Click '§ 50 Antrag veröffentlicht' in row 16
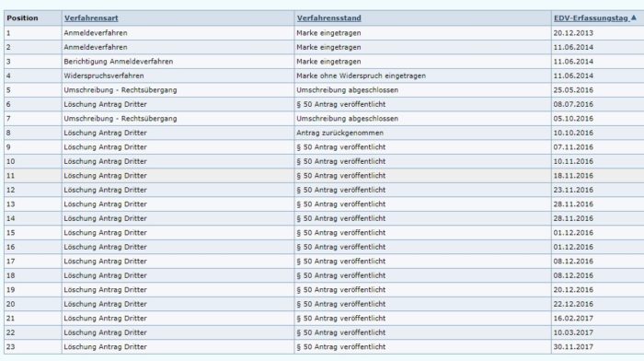 point(341,247)
